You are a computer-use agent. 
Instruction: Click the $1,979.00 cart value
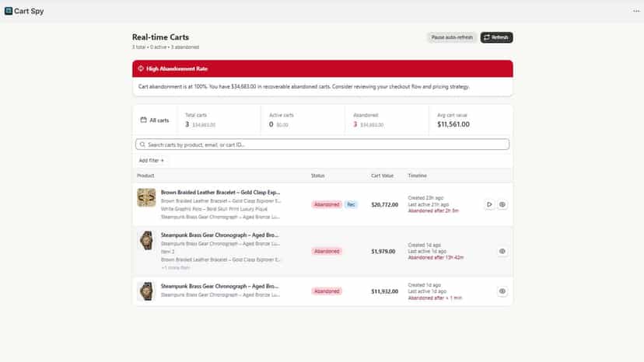coord(383,251)
